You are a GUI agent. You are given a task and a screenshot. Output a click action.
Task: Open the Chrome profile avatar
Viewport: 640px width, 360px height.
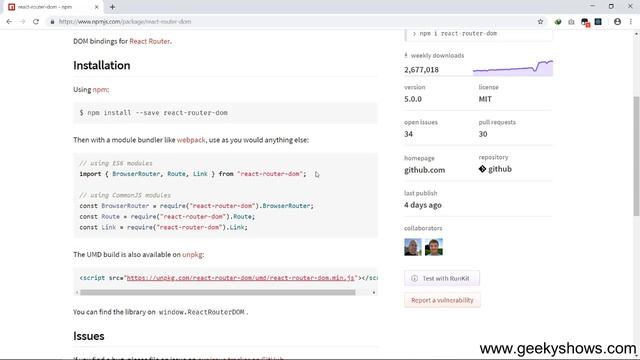pos(617,22)
